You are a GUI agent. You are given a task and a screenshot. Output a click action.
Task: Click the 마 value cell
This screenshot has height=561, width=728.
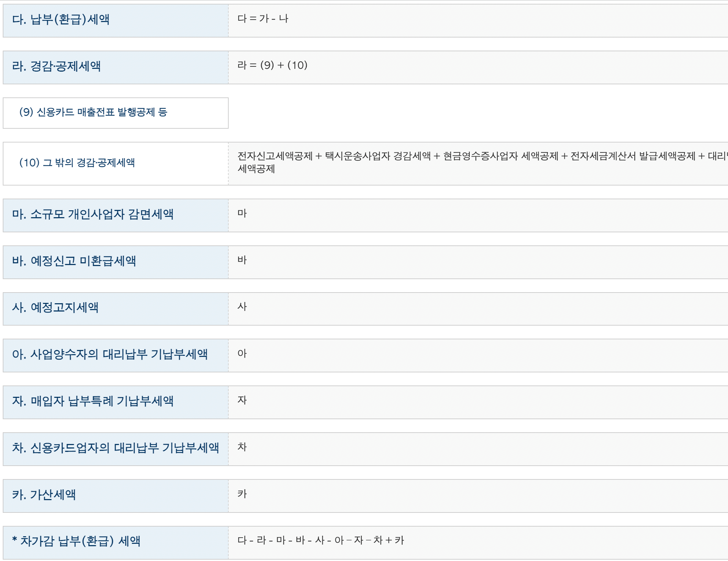242,214
